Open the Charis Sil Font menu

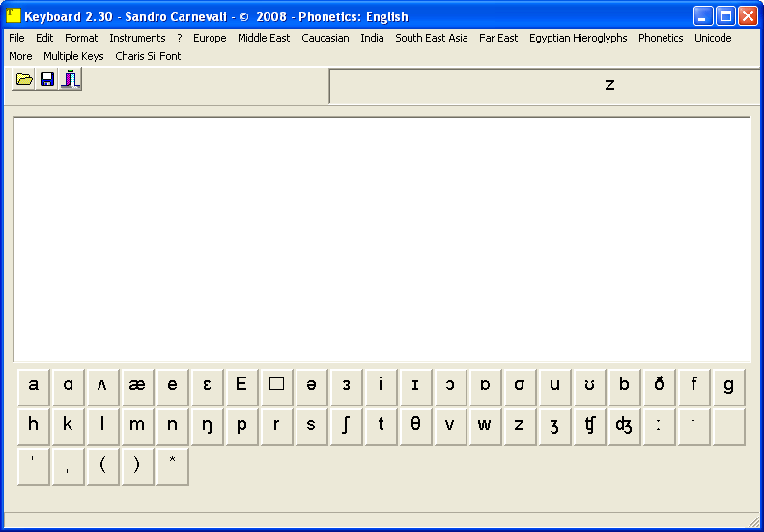148,57
